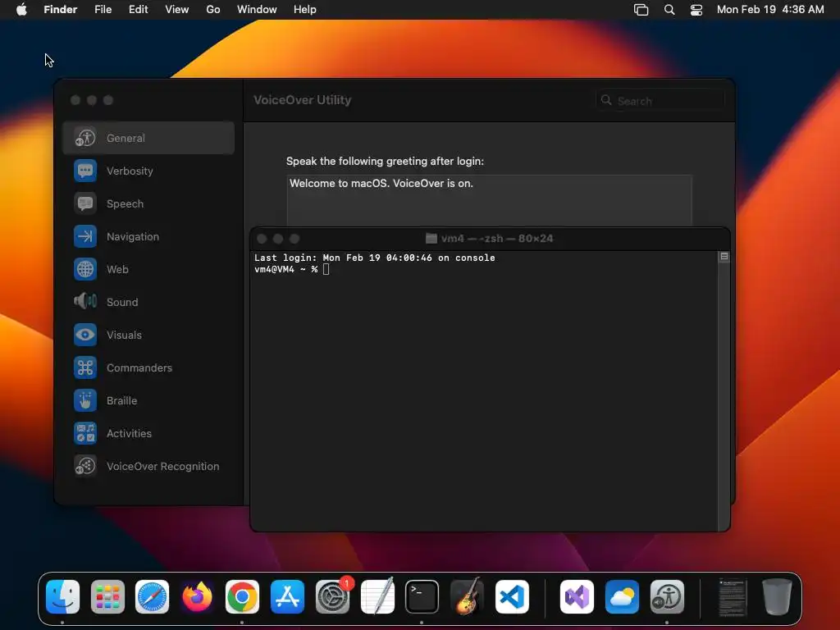Open Control Center in menu bar
The image size is (840, 630).
(x=696, y=10)
